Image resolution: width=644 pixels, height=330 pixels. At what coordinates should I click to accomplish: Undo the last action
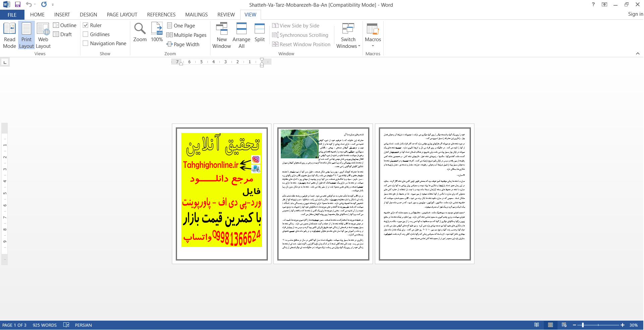click(29, 5)
